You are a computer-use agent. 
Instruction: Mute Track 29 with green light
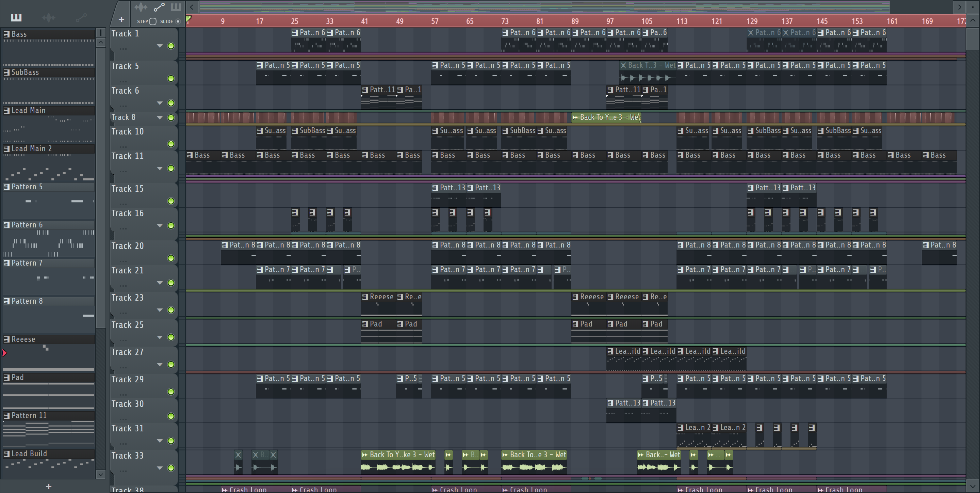pyautogui.click(x=171, y=392)
